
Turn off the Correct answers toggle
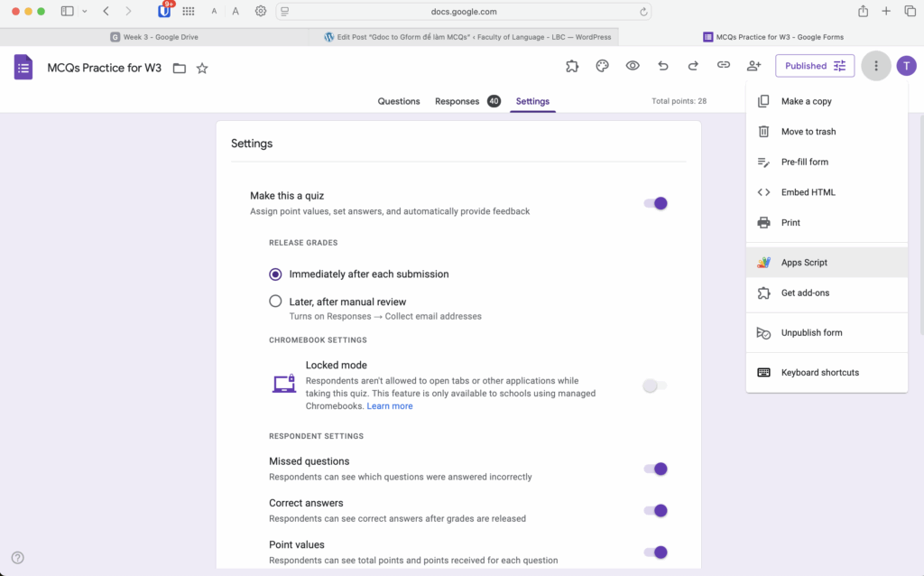[655, 510]
